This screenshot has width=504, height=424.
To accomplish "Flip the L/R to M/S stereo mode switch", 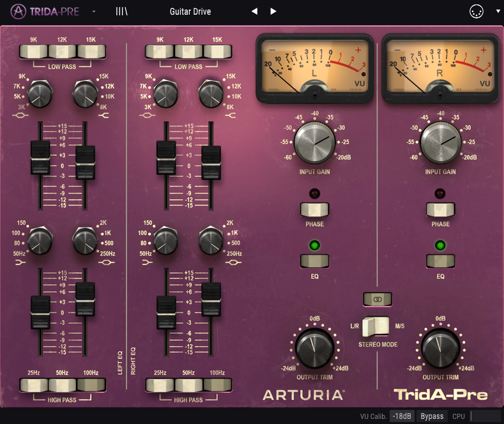I will [376, 326].
